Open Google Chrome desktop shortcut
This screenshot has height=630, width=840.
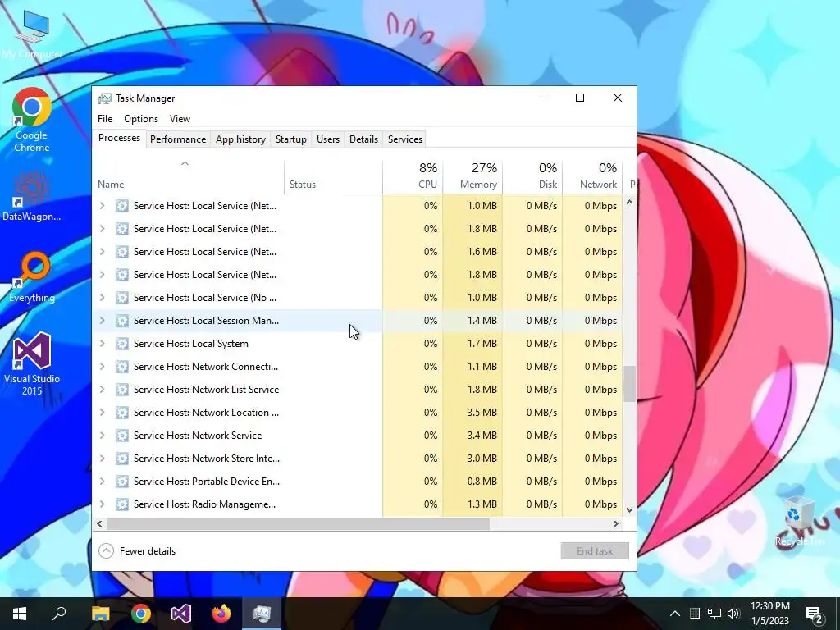(32, 120)
